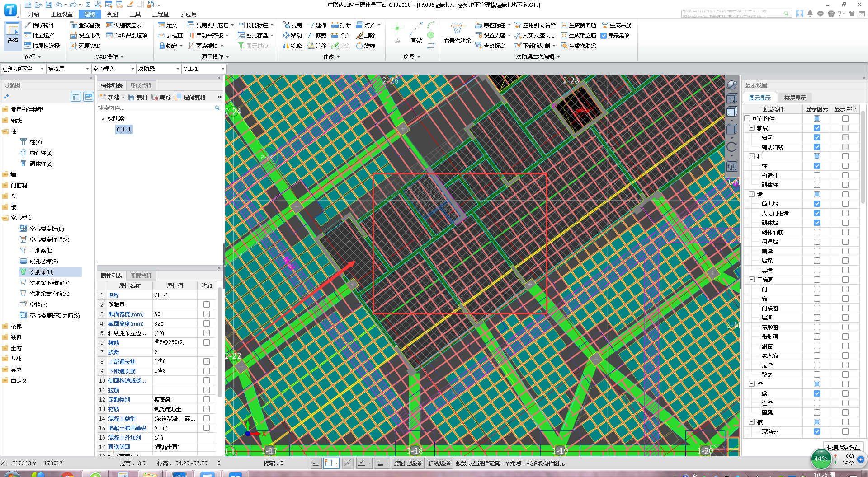
Task: Open the 空心楼盖 category dropdown
Action: pyautogui.click(x=113, y=69)
